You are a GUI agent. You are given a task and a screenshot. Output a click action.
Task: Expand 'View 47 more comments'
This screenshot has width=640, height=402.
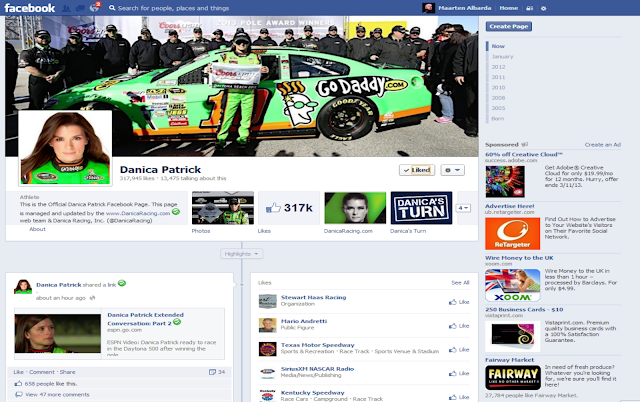tap(57, 395)
